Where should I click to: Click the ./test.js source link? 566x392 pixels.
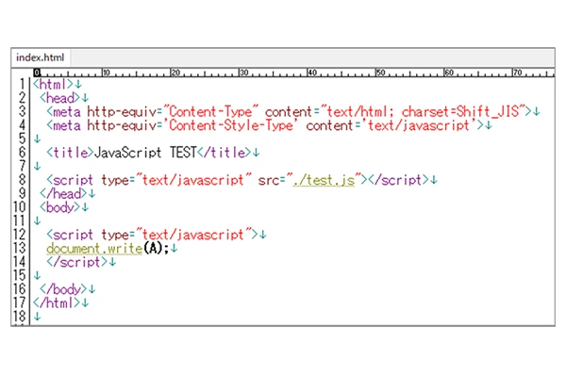point(324,180)
